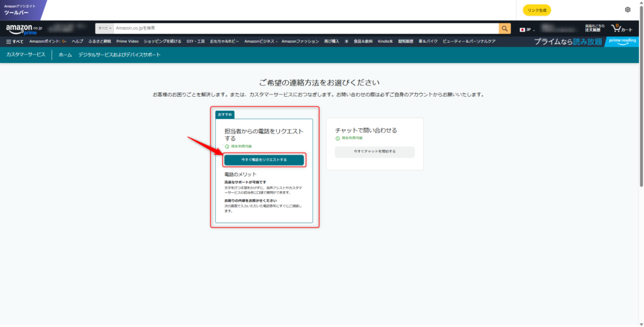The width and height of the screenshot is (644, 327).
Task: Open Amazonポイント in the nav bar
Action: 48,42
